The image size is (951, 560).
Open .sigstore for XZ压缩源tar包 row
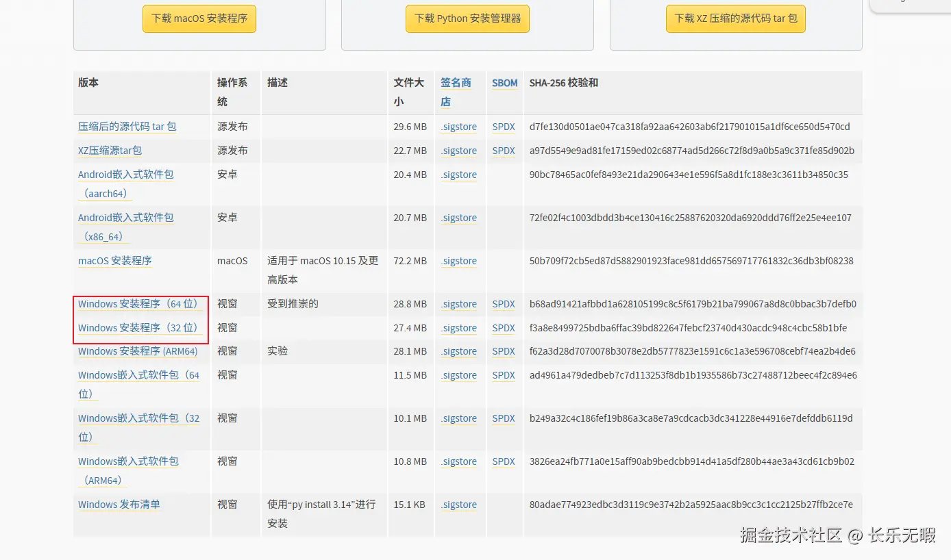point(458,151)
